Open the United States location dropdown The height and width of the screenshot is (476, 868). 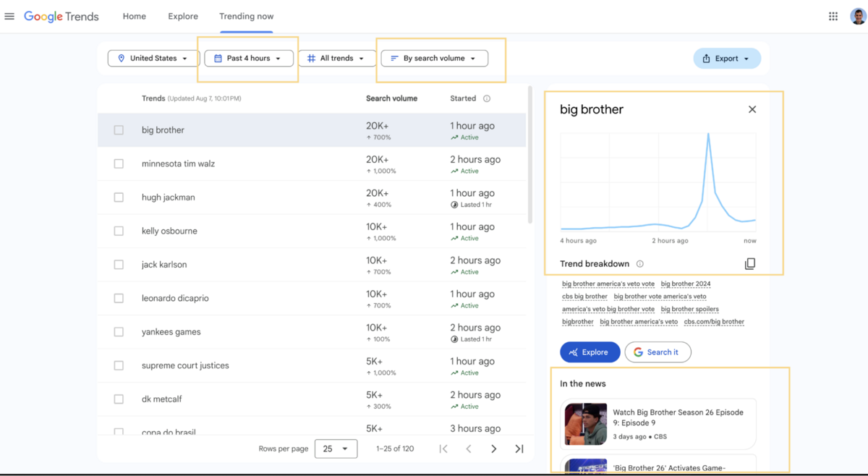pyautogui.click(x=153, y=58)
